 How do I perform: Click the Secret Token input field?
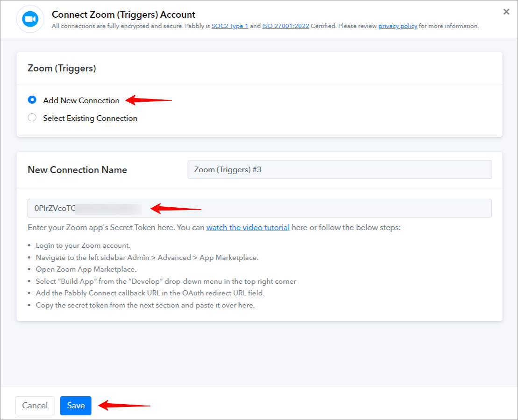tap(259, 208)
